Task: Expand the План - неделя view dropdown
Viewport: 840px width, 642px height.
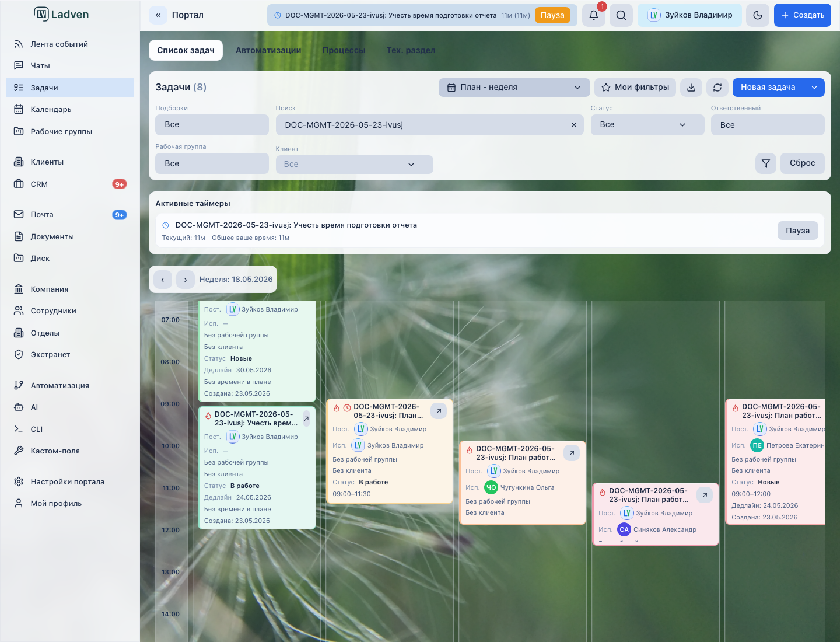Action: click(514, 88)
